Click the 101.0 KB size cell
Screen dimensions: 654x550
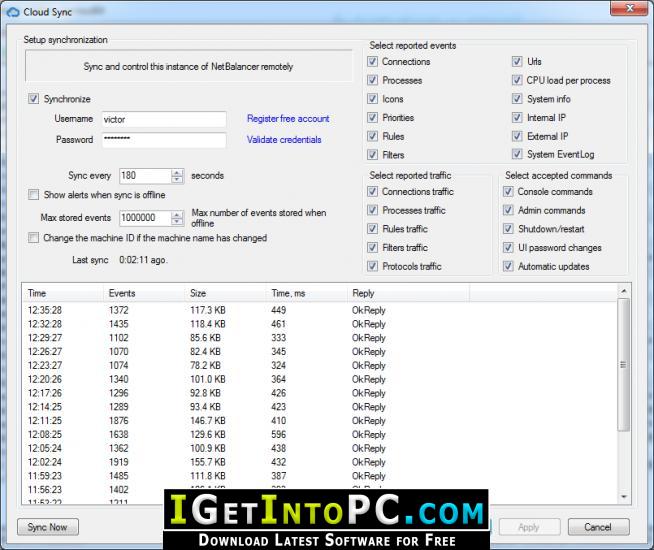click(x=208, y=379)
